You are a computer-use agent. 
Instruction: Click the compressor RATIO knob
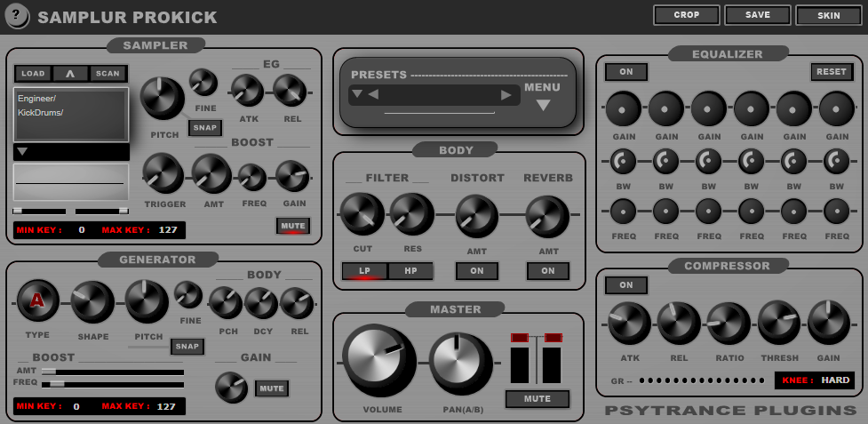(x=729, y=324)
